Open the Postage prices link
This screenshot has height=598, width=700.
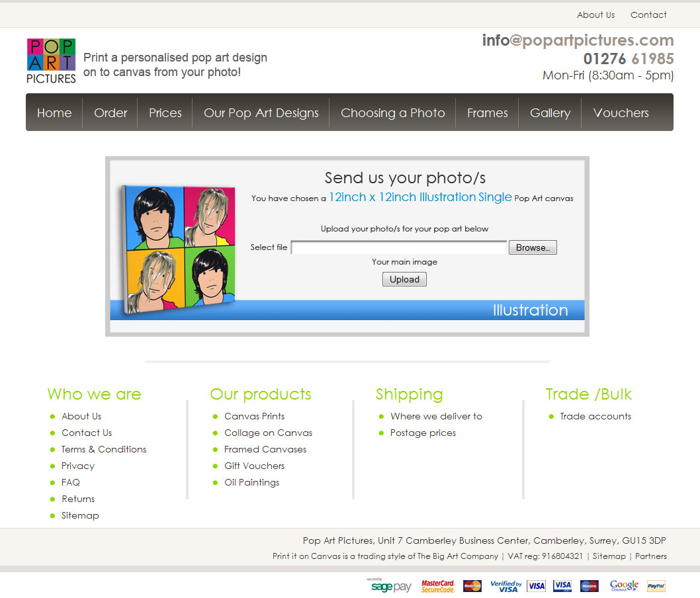pos(423,433)
